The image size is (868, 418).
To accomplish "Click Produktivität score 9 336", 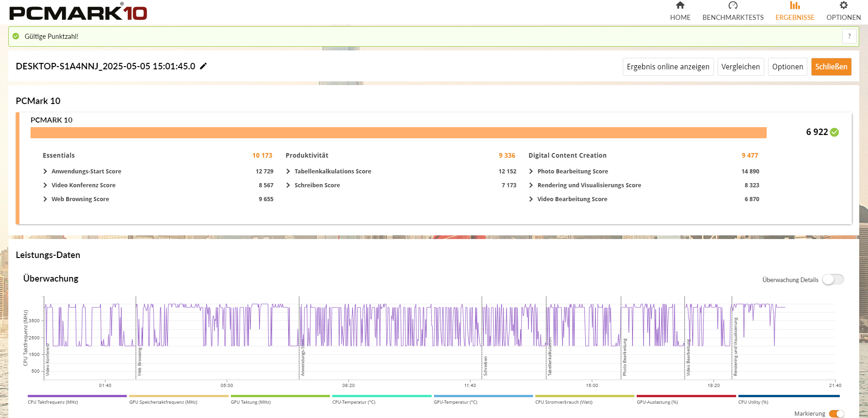I will coord(507,155).
